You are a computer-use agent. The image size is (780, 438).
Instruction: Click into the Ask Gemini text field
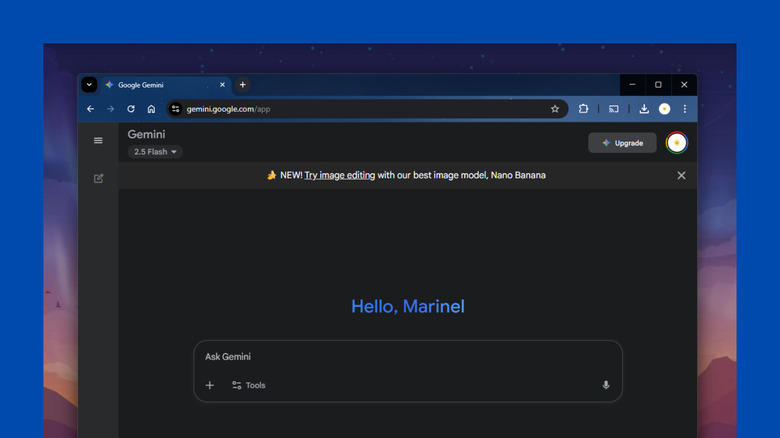(400, 357)
